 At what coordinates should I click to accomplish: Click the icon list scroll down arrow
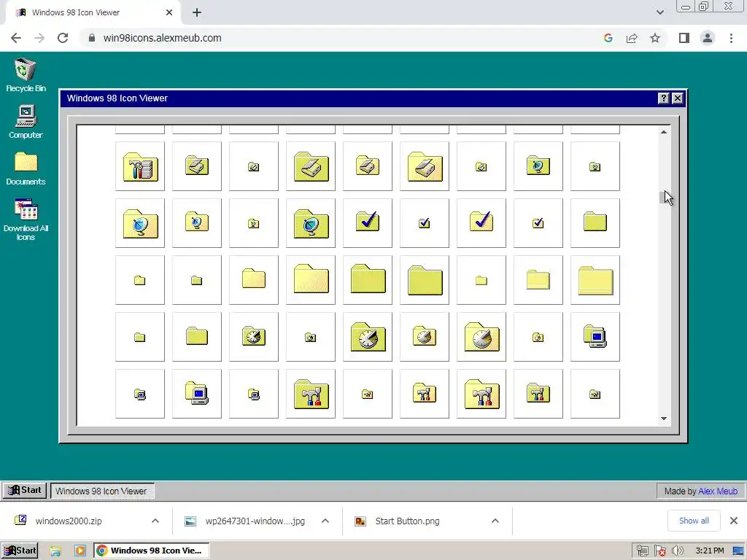pos(664,419)
